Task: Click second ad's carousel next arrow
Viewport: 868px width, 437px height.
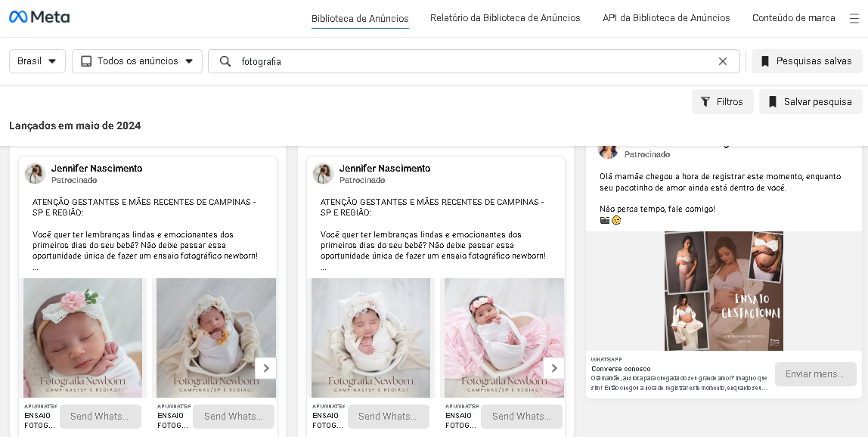Action: coord(553,367)
